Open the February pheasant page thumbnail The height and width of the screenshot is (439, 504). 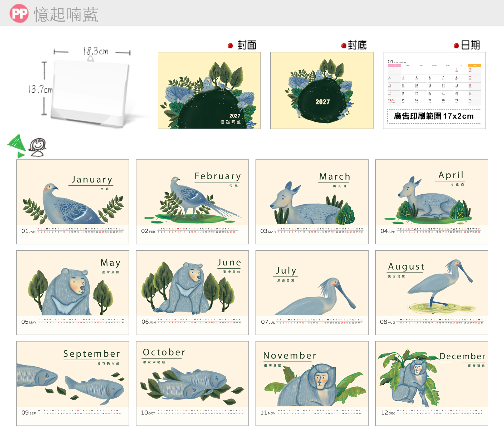(192, 202)
